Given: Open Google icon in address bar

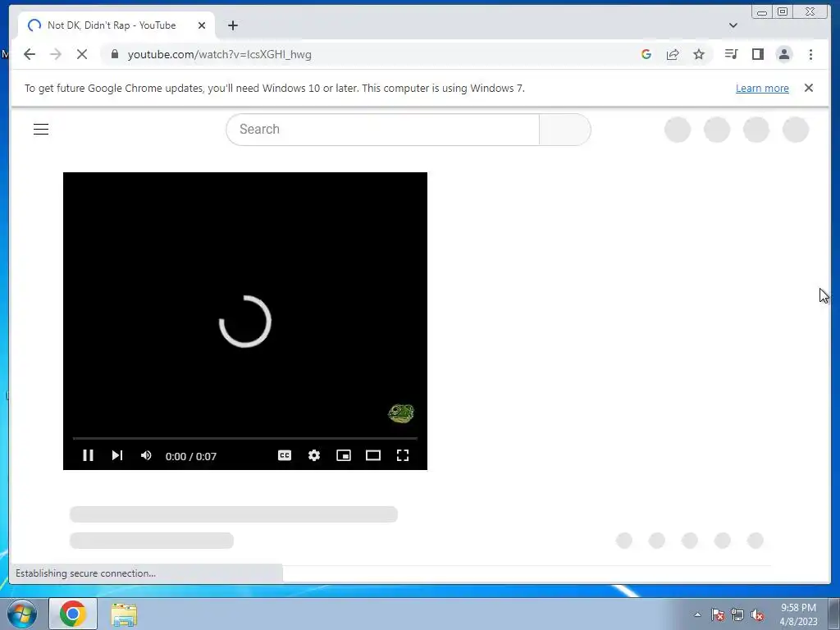Looking at the screenshot, I should click(x=646, y=54).
